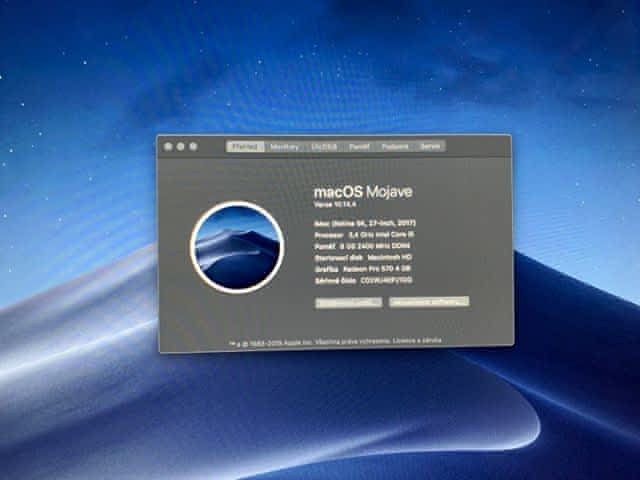Select the first tab, Přehled (Overview)

tap(245, 147)
